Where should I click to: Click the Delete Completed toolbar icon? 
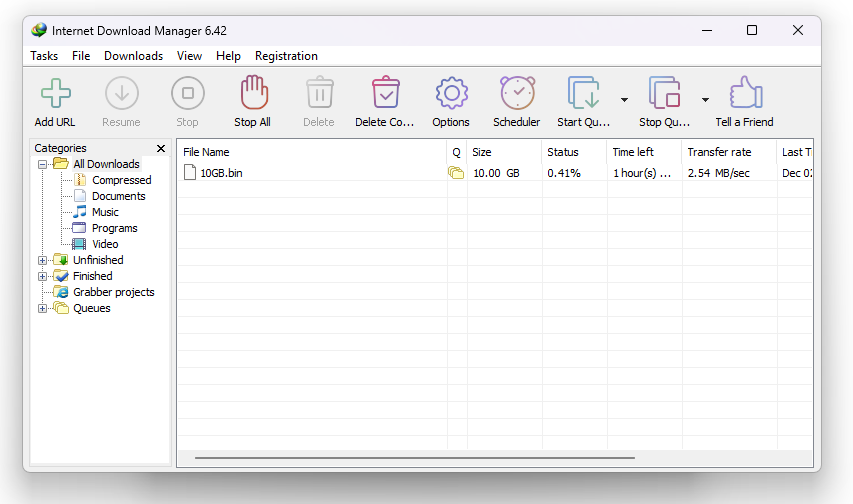384,94
